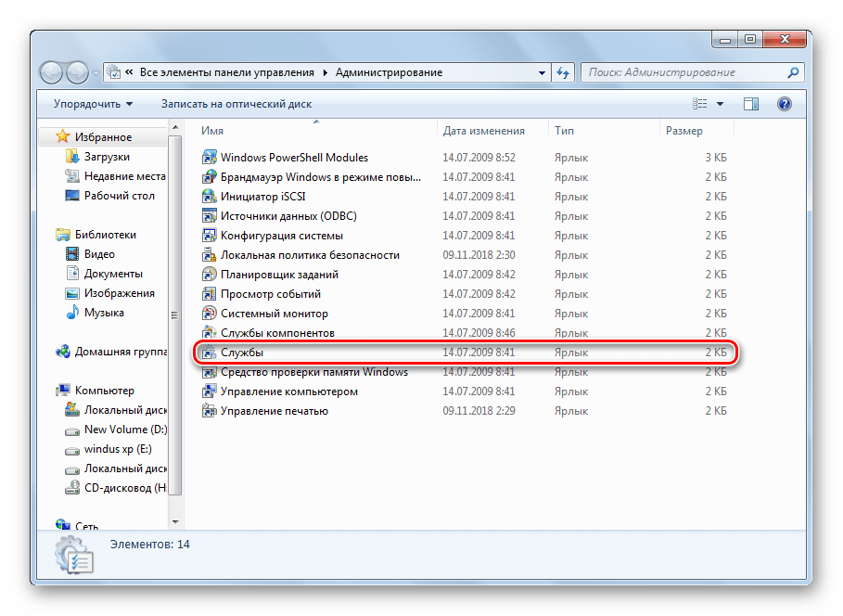Select Загрузки in the navigation pane
This screenshot has height=616, width=843.
point(107,157)
